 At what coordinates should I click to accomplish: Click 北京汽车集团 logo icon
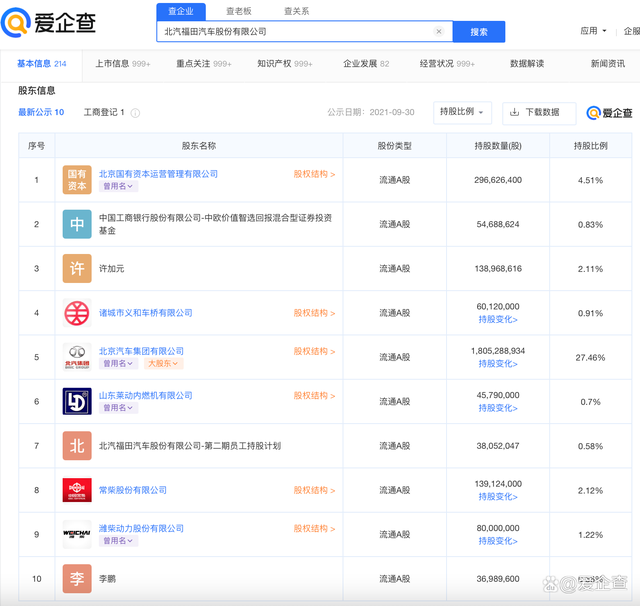[77, 357]
